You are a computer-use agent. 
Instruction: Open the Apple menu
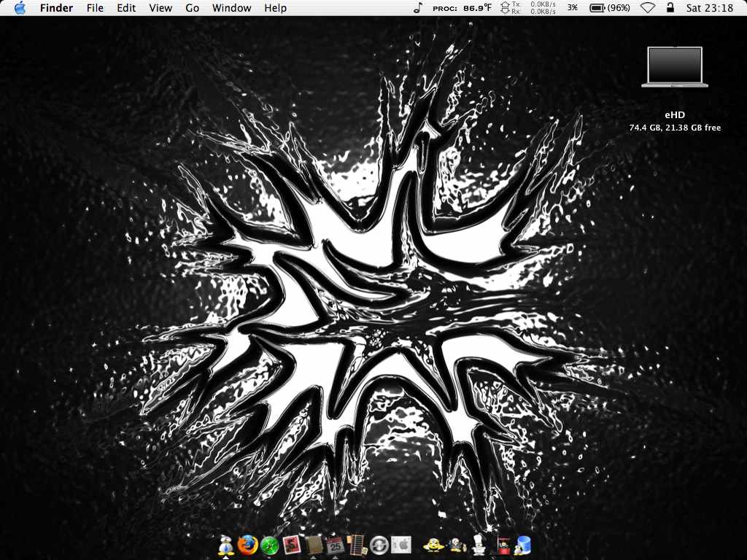[20, 8]
